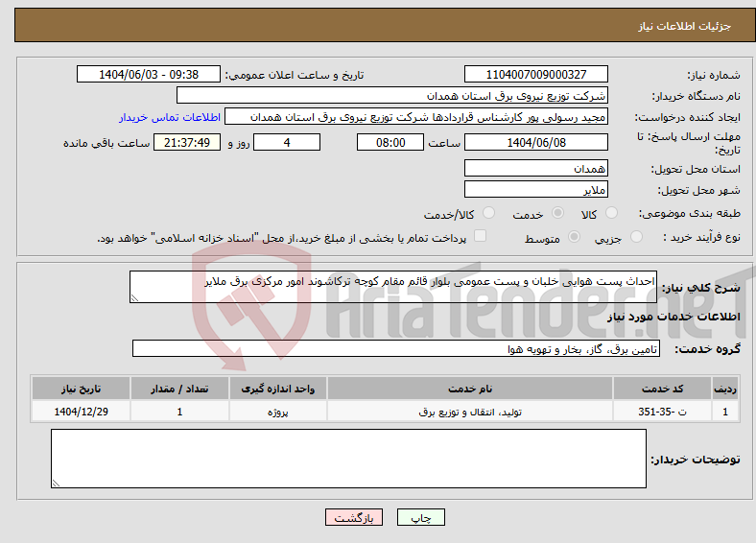
Task: Click the countdown field 21:37:49
Action: click(x=187, y=142)
